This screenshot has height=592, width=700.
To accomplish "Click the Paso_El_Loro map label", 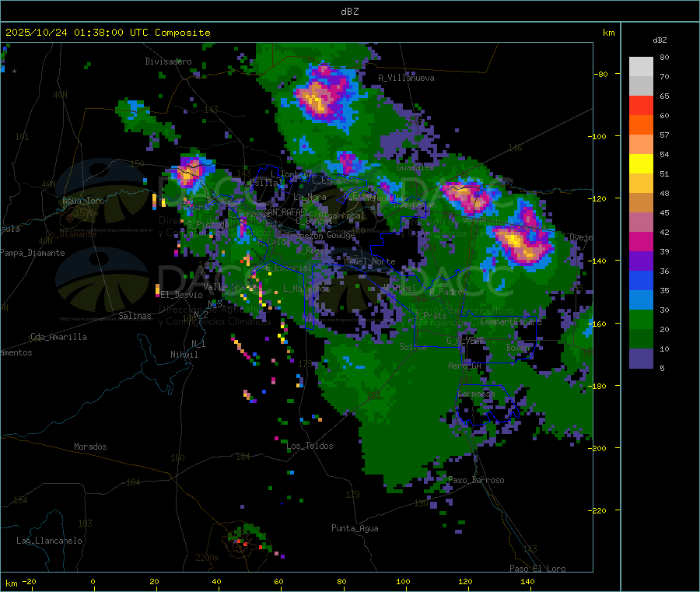I will click(x=537, y=569).
